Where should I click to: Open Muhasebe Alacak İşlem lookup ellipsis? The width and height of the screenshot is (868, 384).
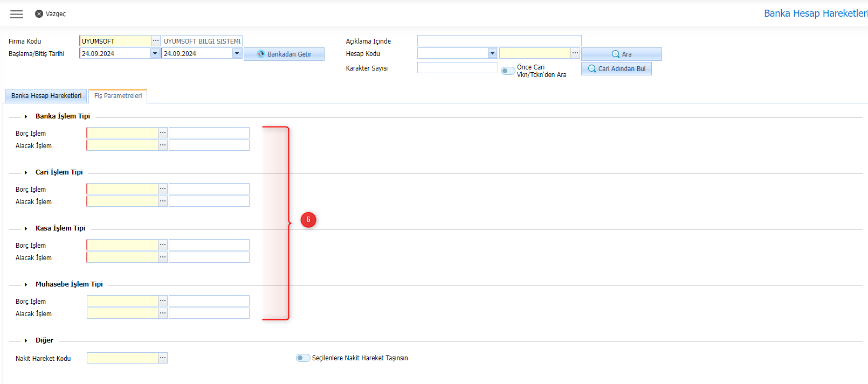[x=163, y=313]
